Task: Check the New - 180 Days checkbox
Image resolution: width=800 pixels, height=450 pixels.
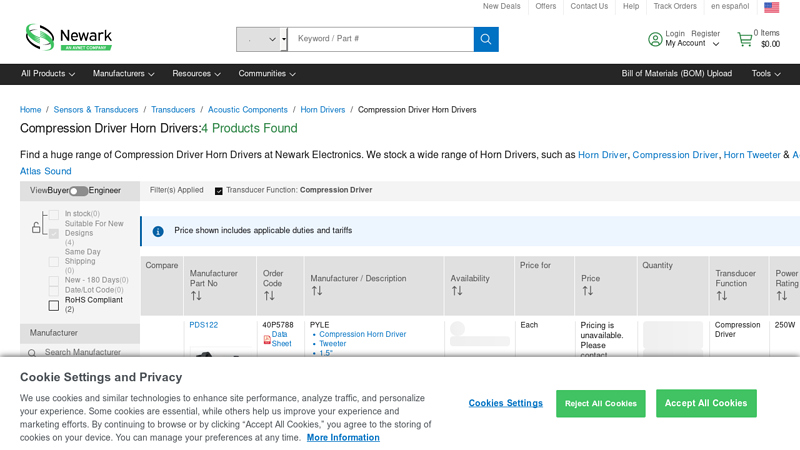Action: [x=54, y=281]
